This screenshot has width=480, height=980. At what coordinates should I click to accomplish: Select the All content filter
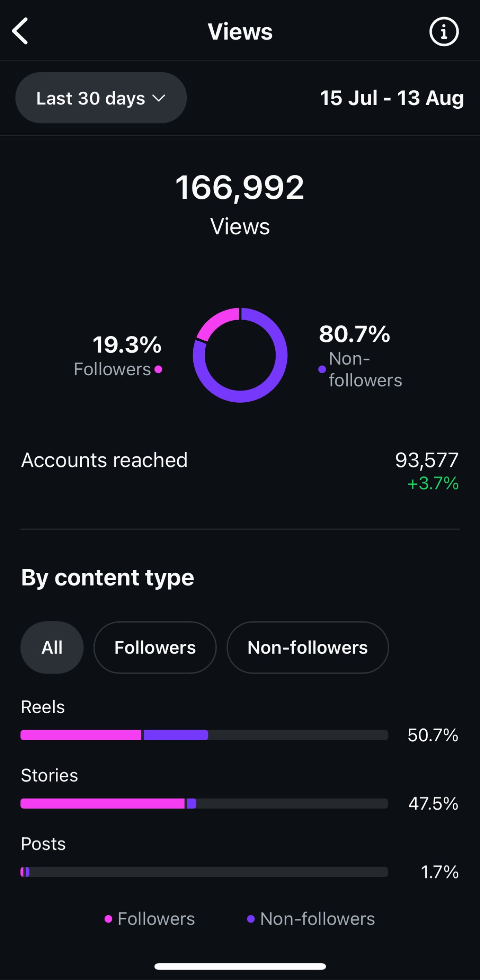click(x=52, y=647)
